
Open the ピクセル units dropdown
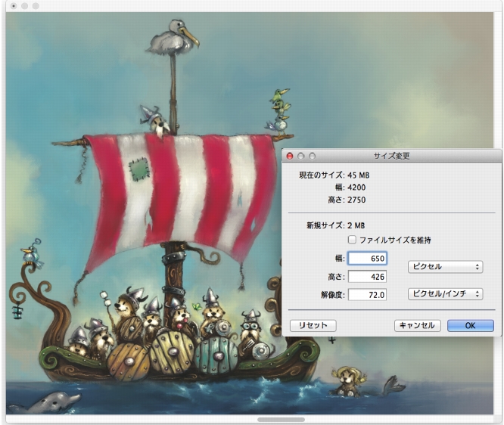point(445,267)
